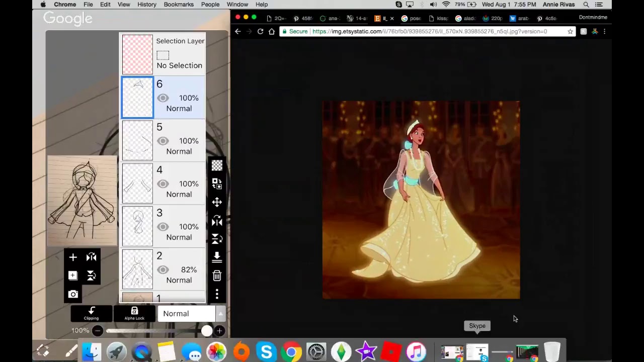
Task: Click the vertical flip icon
Action: (x=216, y=238)
